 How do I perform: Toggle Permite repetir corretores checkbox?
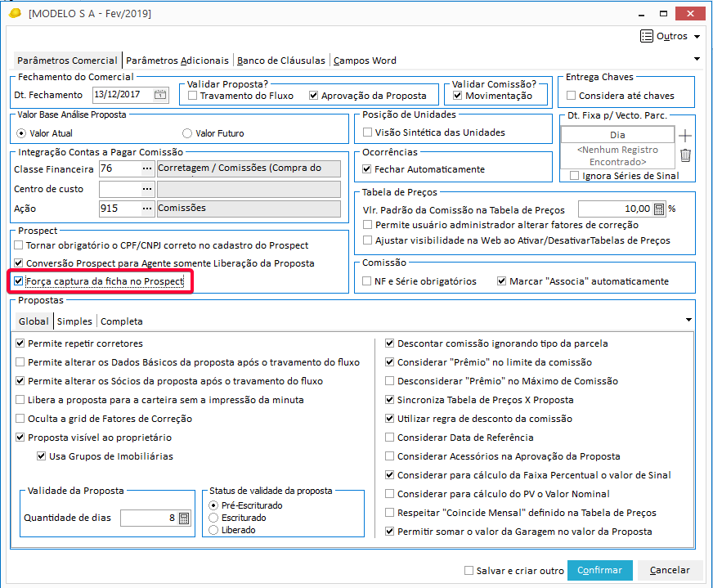click(x=21, y=343)
